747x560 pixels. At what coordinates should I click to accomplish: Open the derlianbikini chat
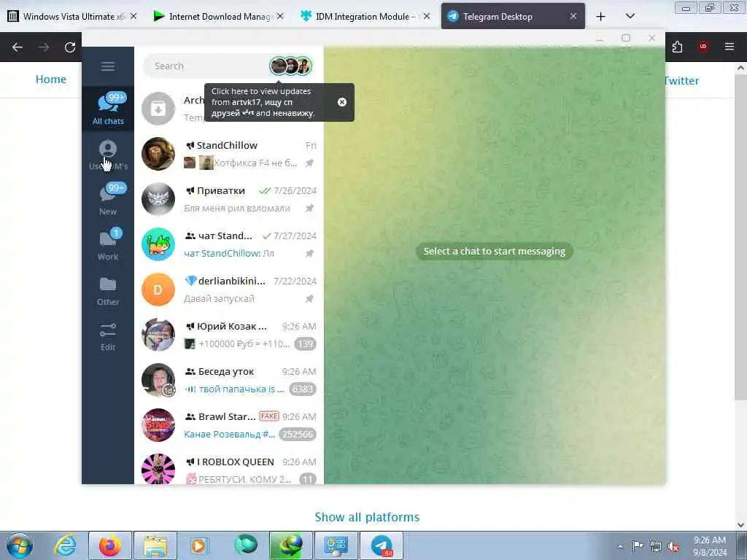[x=228, y=289]
